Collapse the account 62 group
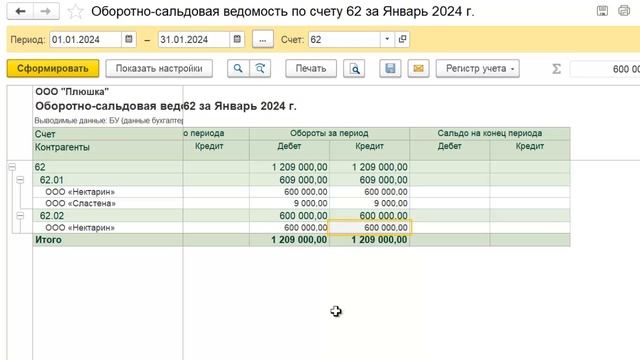Viewport: 640px width, 360px height. coord(12,167)
